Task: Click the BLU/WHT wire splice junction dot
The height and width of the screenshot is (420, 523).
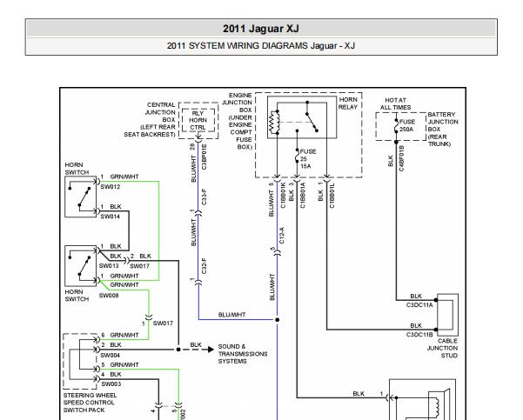Action: click(x=278, y=320)
